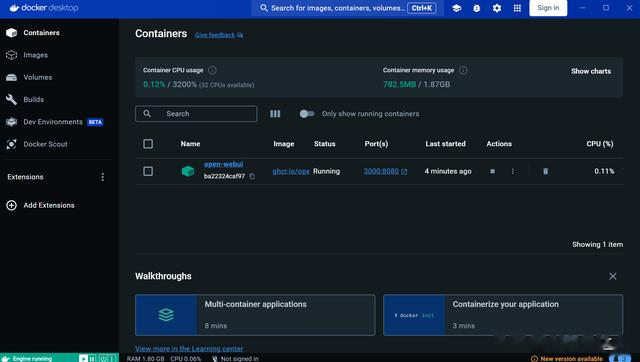Focus the containers Search field
The image size is (640, 362).
tap(196, 114)
